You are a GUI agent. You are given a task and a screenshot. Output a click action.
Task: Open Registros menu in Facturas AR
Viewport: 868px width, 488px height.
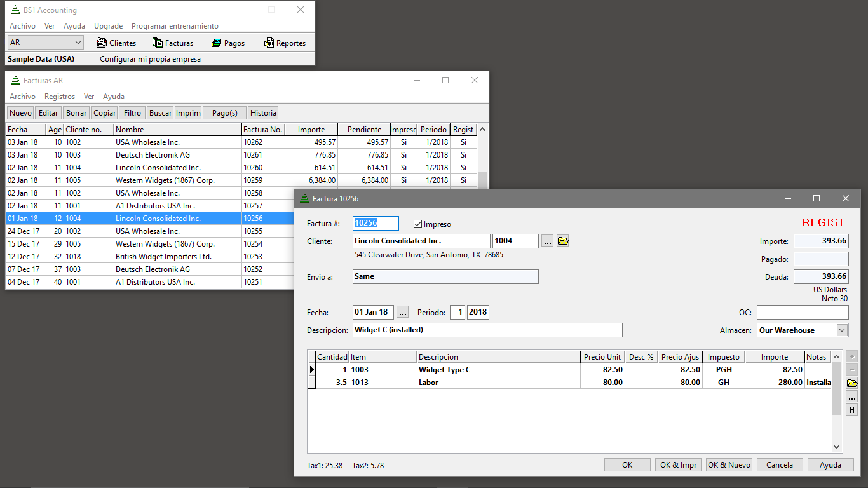click(x=60, y=97)
